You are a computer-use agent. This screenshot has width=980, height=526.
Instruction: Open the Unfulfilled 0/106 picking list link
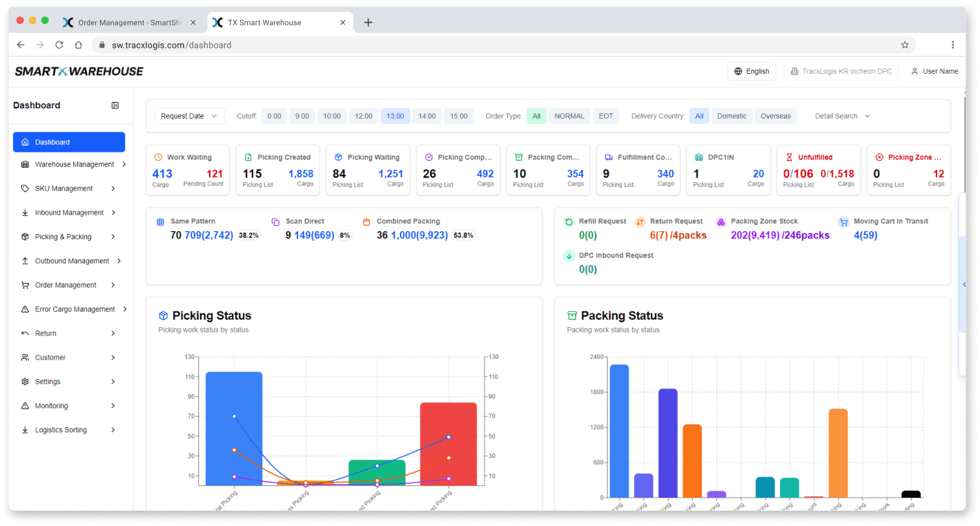tap(797, 173)
